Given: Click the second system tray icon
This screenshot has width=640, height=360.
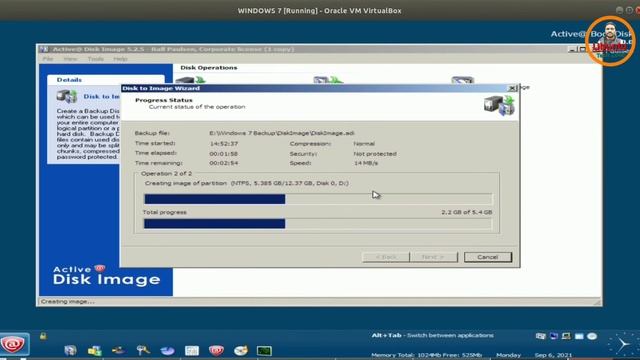Looking at the screenshot, I should tap(553, 336).
